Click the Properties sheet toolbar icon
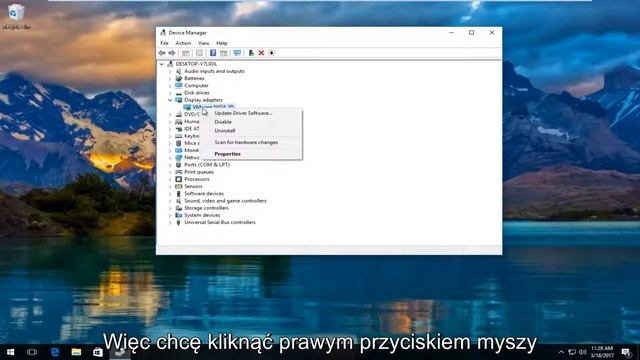The width and height of the screenshot is (640, 360). click(199, 53)
